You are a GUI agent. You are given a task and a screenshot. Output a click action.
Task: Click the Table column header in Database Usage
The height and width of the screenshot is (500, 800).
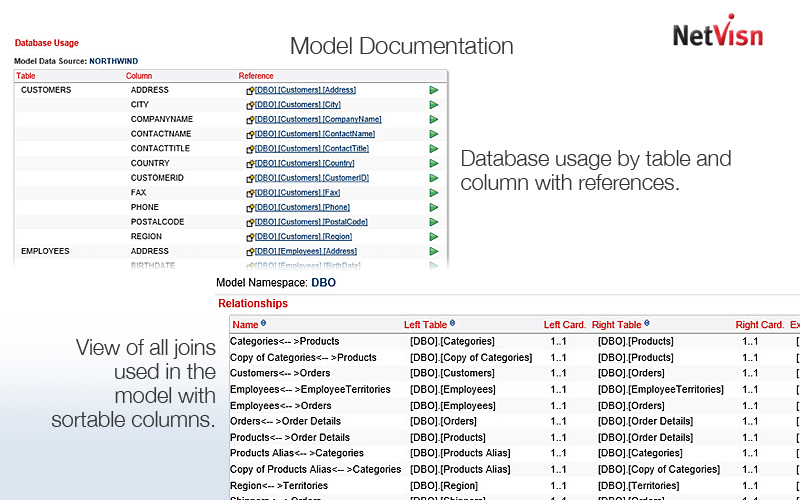point(26,76)
